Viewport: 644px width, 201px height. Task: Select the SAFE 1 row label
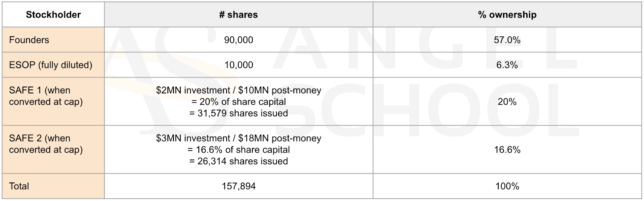coord(53,102)
